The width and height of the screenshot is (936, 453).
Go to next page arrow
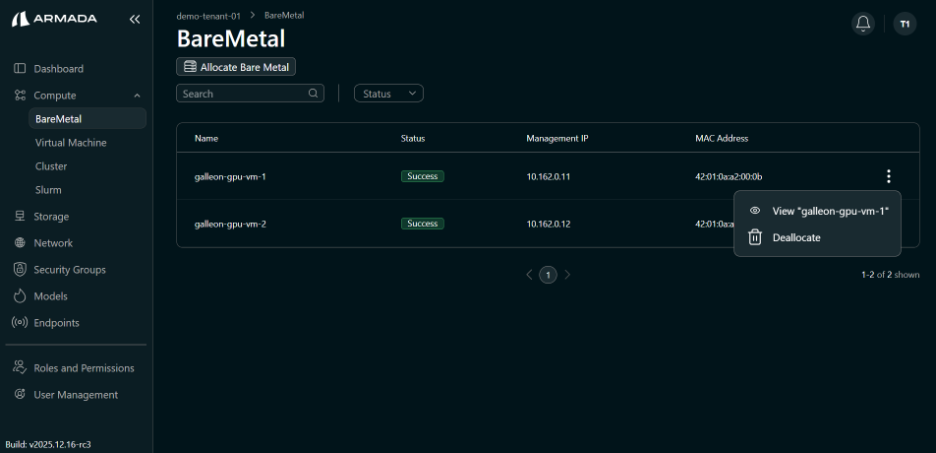tap(568, 275)
